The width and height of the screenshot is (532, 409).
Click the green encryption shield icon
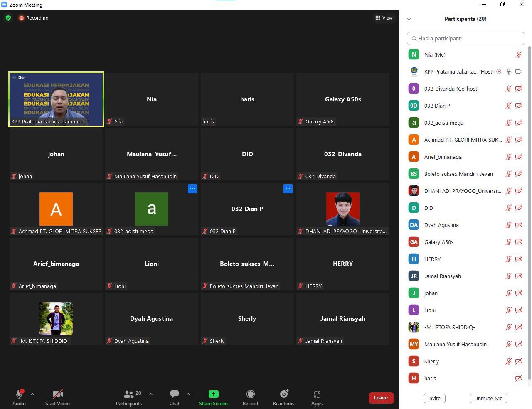[8, 18]
